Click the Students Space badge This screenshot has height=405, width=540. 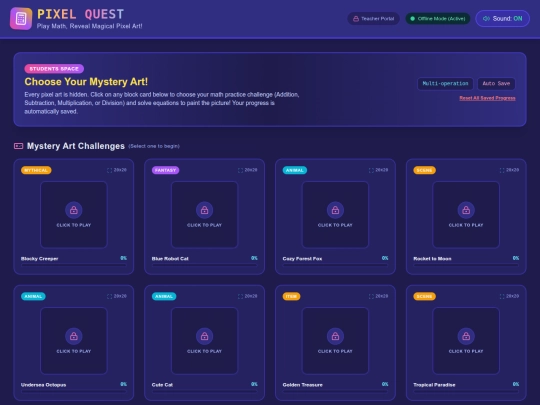(x=54, y=69)
